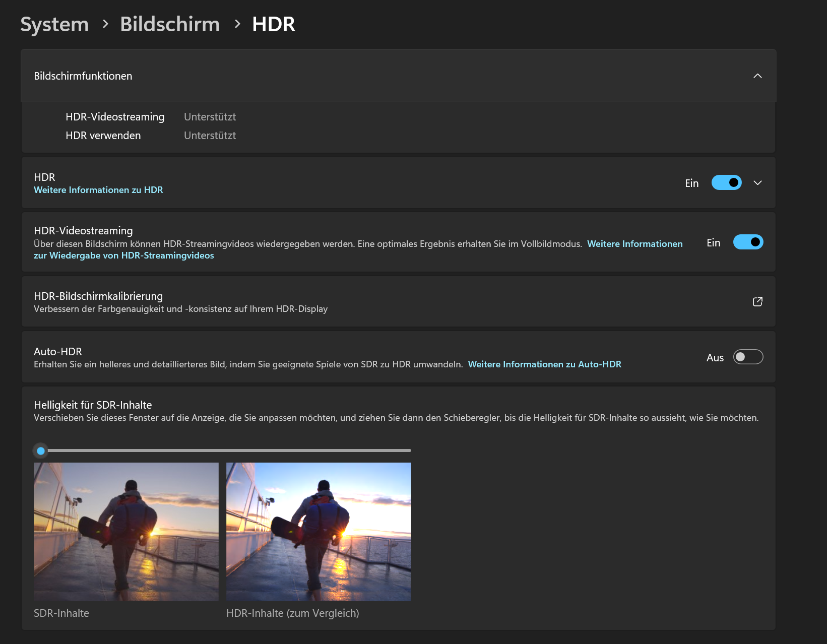Click the SDR-Inhalte preview image

pos(126,532)
